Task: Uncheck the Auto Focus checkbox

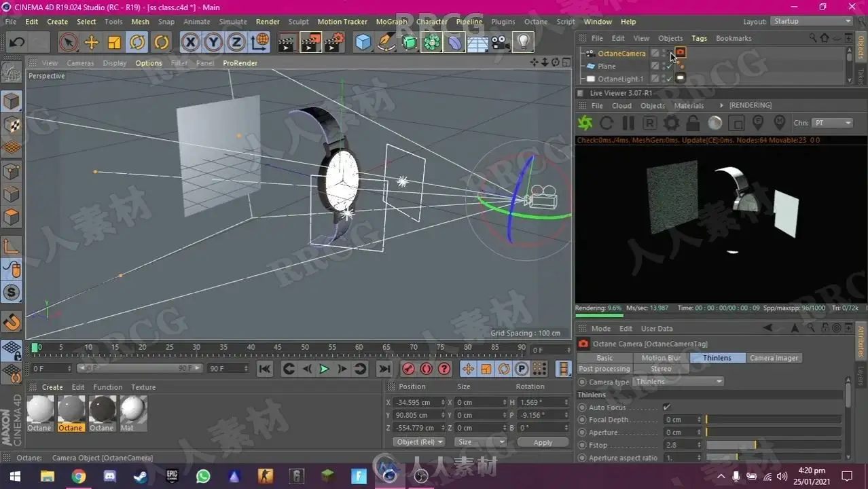Action: coord(666,407)
